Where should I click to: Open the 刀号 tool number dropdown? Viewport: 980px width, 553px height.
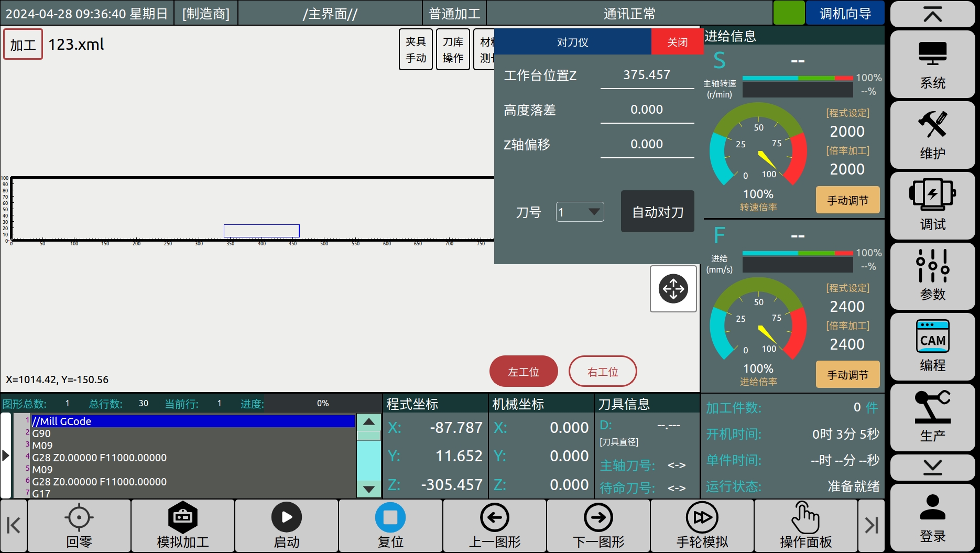click(580, 212)
